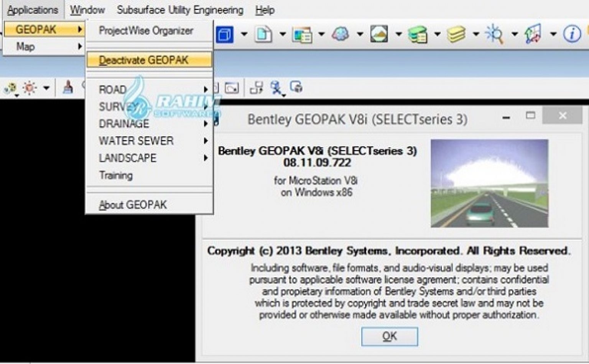This screenshot has height=364, width=589.
Task: Click the blue figure with tools icon
Action: [276, 88]
